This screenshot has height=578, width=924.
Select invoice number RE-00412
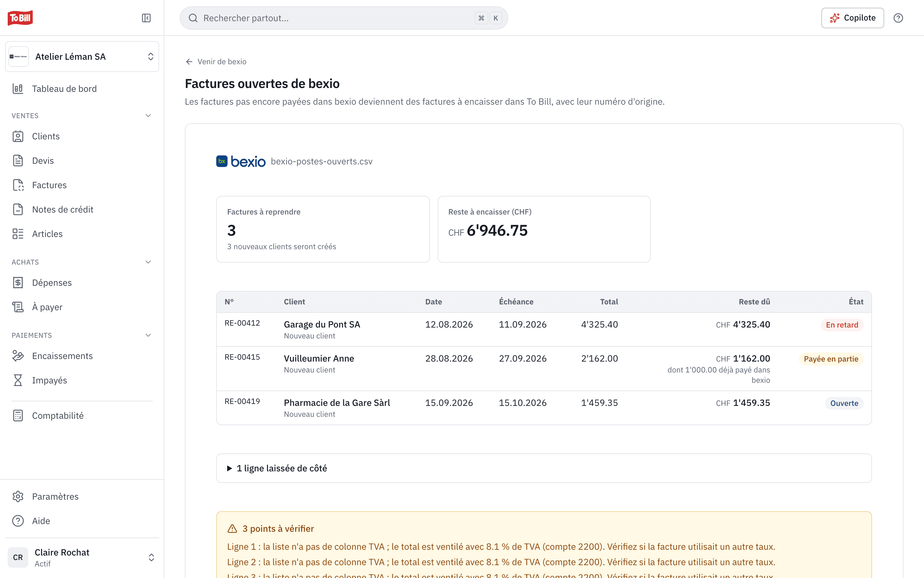point(242,323)
